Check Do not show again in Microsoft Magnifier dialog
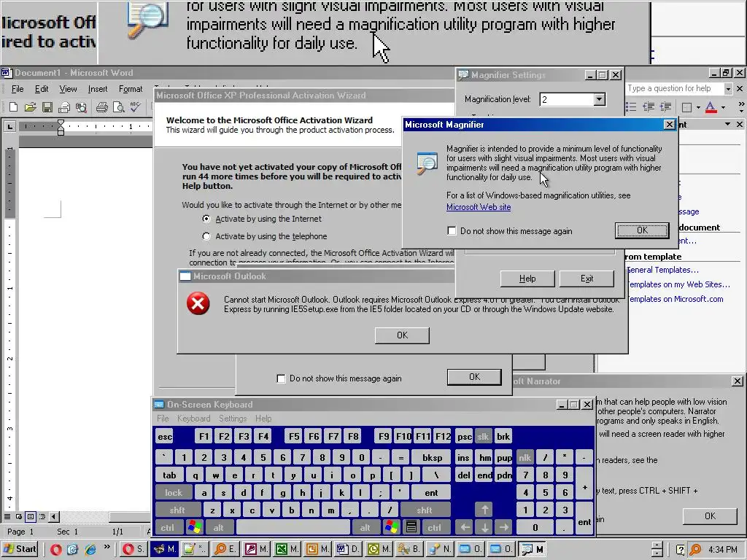 (x=452, y=231)
